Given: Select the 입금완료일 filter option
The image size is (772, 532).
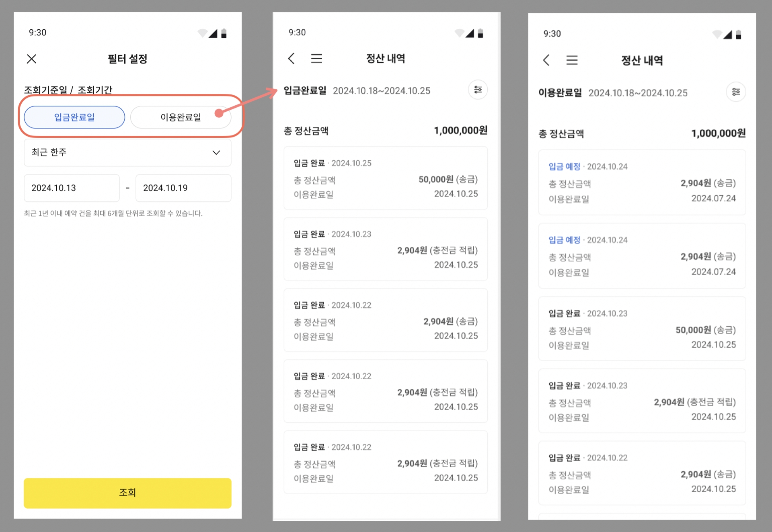Looking at the screenshot, I should point(74,117).
